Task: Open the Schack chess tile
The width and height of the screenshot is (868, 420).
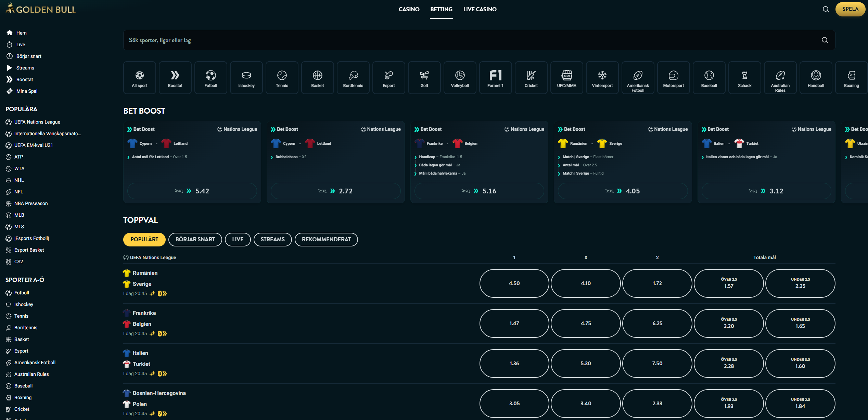Action: pos(745,78)
